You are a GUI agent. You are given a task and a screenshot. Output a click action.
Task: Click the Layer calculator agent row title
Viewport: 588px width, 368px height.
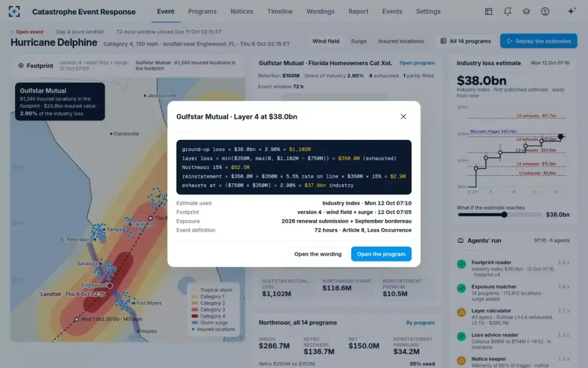click(x=491, y=311)
